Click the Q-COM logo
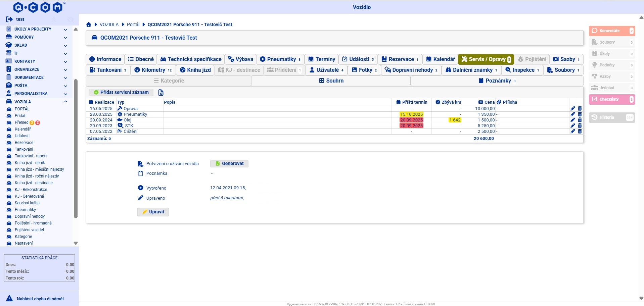The image size is (644, 306). (x=39, y=7)
